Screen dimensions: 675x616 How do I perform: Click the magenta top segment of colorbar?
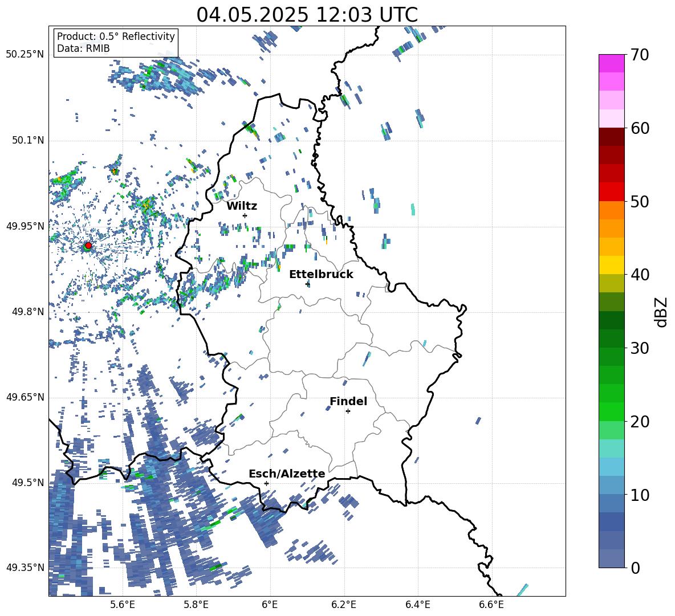[x=611, y=63]
